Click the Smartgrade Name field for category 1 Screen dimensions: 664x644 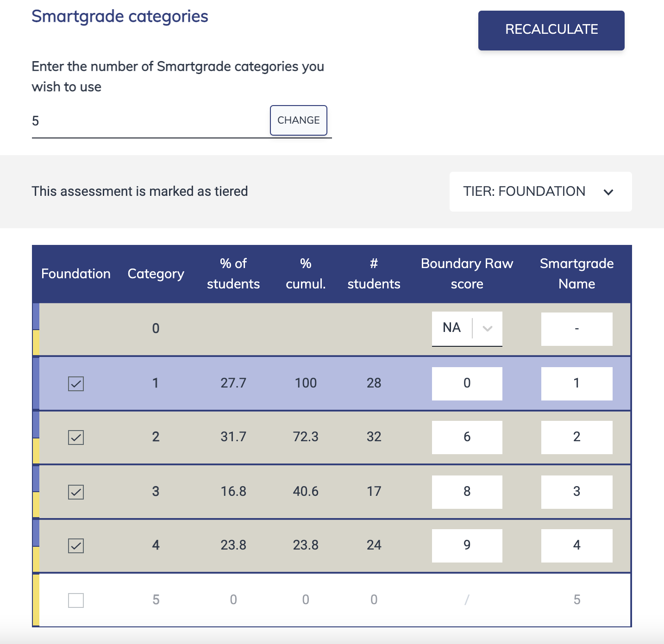pos(576,383)
